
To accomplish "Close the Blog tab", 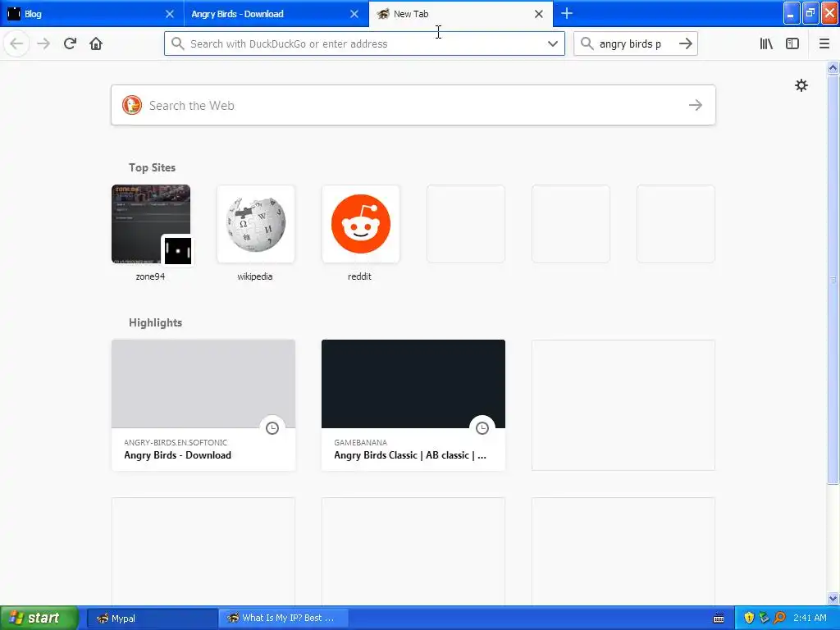I will [169, 14].
